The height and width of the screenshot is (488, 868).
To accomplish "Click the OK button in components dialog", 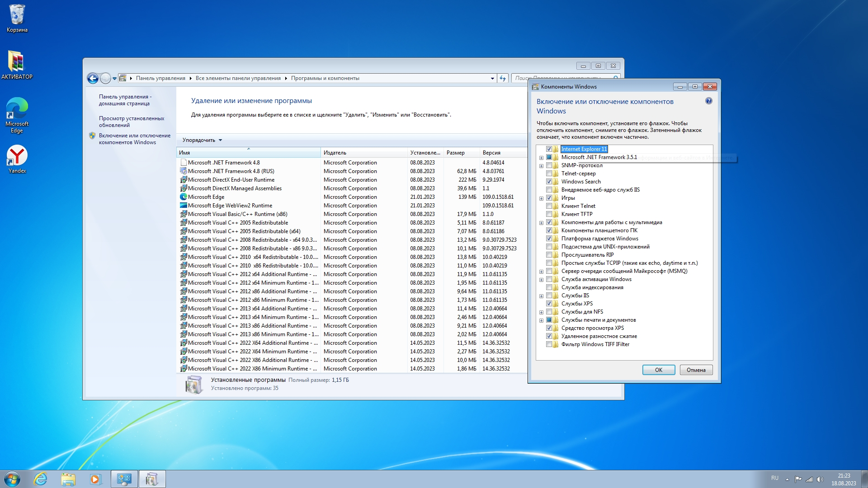I will click(x=658, y=370).
